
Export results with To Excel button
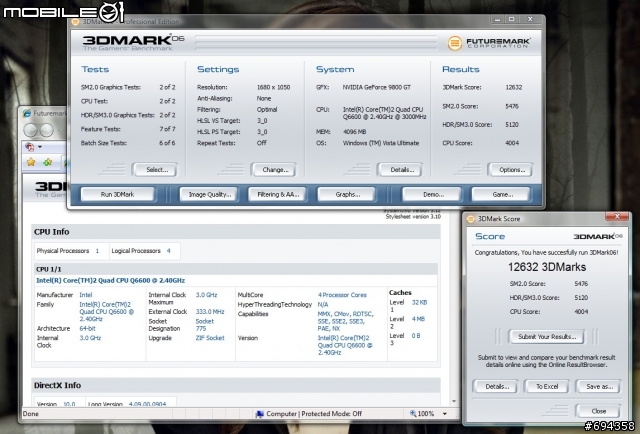(547, 387)
